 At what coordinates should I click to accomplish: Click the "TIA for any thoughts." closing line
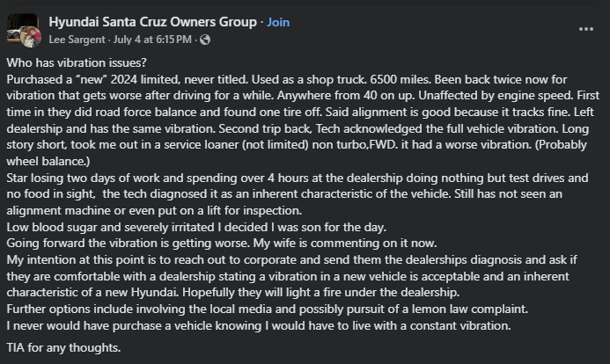tap(62, 346)
